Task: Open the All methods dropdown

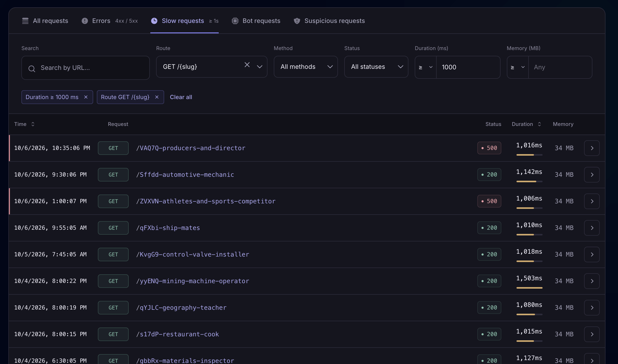Action: pyautogui.click(x=306, y=67)
